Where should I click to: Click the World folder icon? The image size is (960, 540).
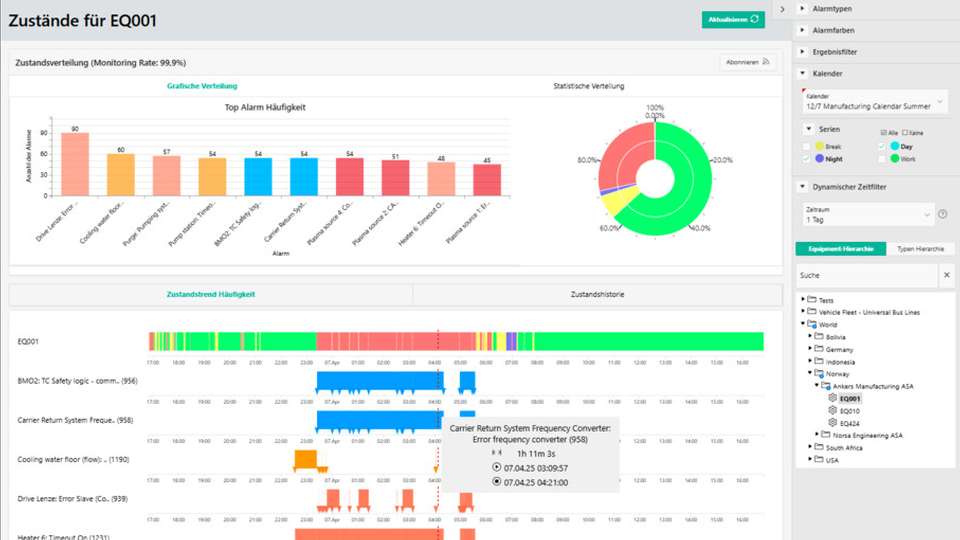click(x=812, y=324)
